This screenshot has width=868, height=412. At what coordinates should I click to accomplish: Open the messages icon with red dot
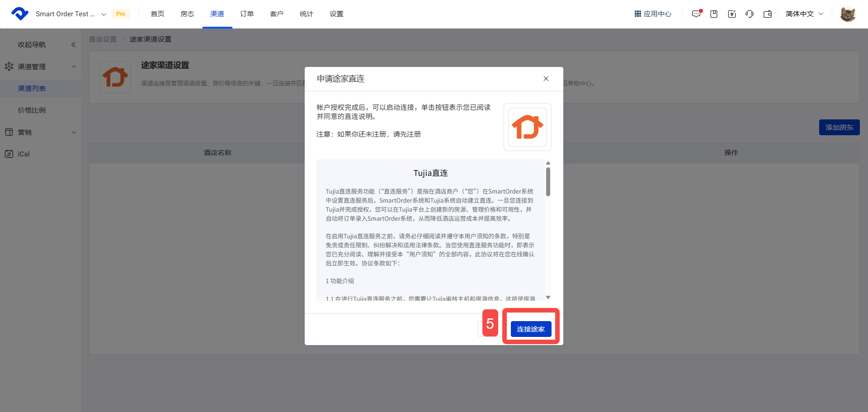tap(696, 14)
